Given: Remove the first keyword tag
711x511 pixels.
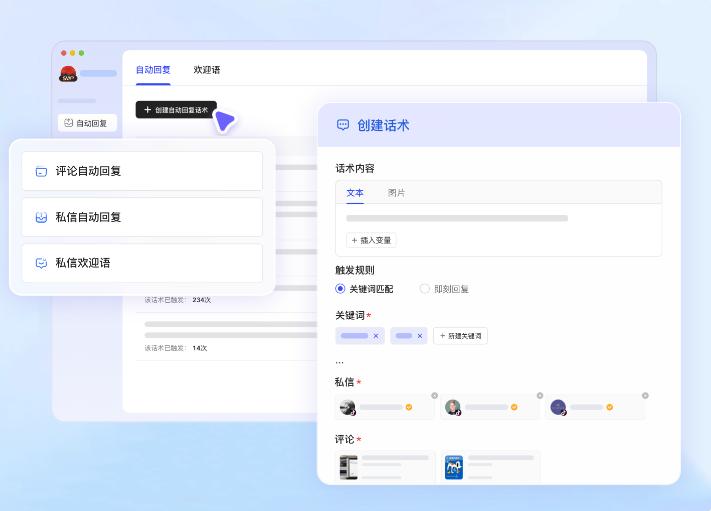Looking at the screenshot, I should [376, 336].
